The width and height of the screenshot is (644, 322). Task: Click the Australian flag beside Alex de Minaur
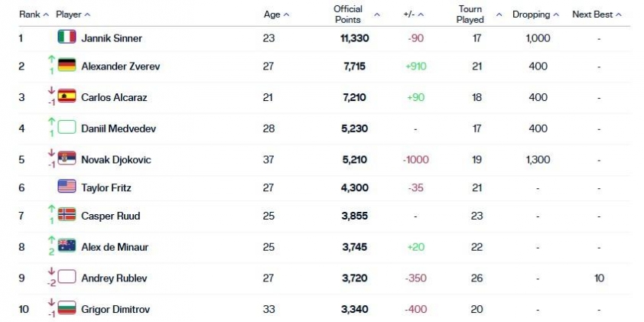(67, 246)
